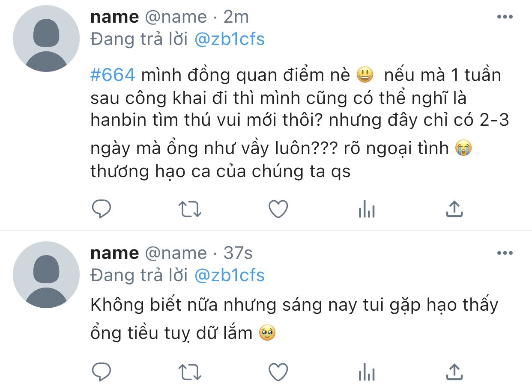Open more options on the first tweet
Image resolution: width=532 pixels, height=392 pixels.
coord(505,17)
